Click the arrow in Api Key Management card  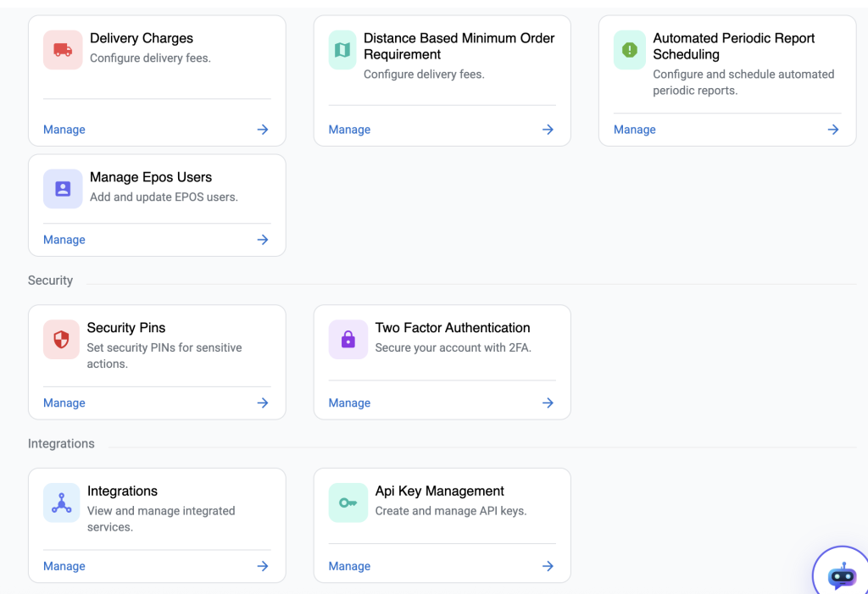(548, 566)
